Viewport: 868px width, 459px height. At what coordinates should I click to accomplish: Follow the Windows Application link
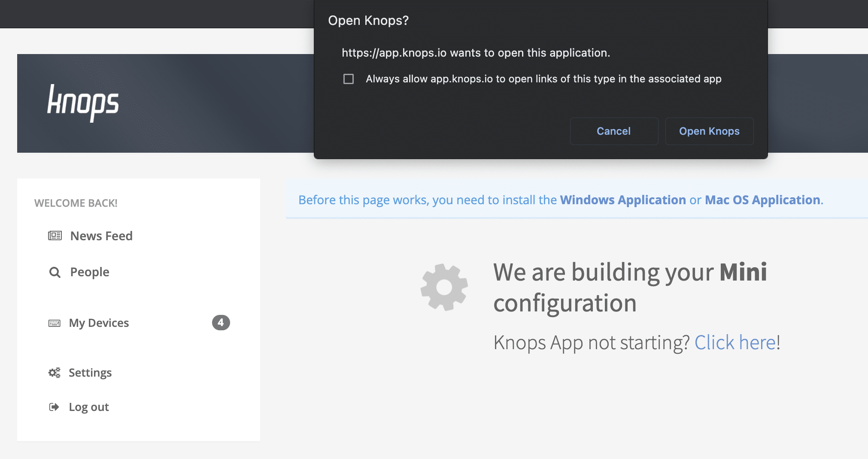[x=623, y=200]
